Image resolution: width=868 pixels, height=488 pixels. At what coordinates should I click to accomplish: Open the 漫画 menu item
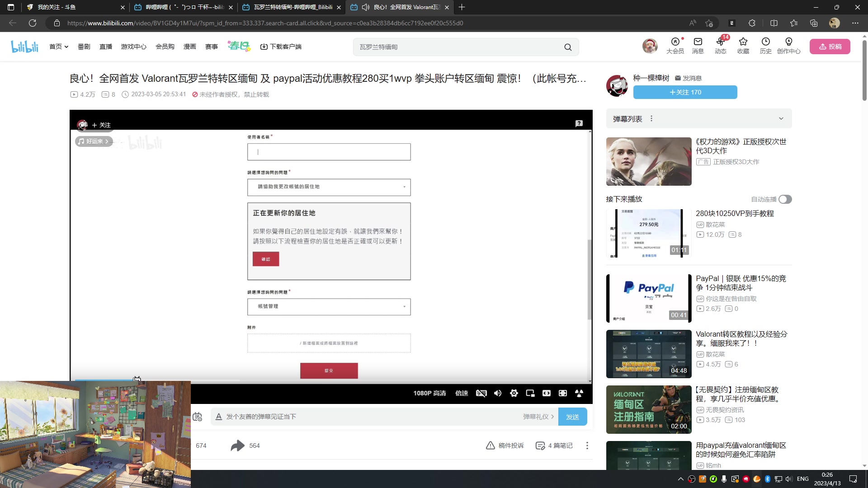point(190,47)
